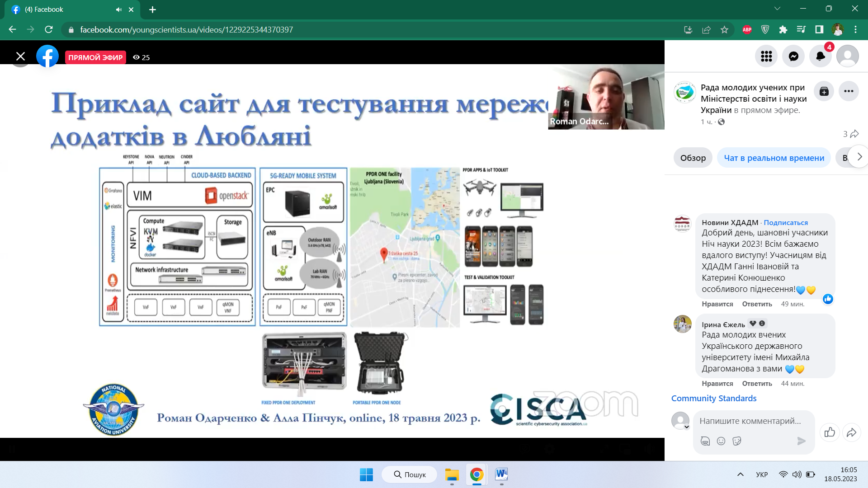Open the sticker icon in comment box
This screenshot has width=868, height=488.
(737, 441)
